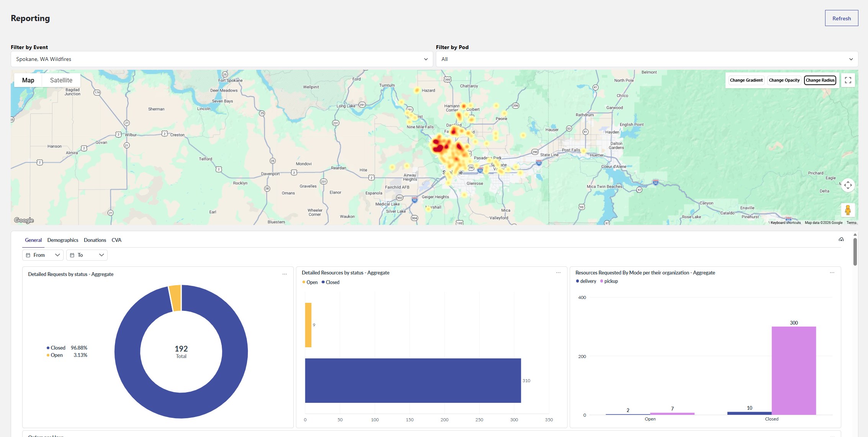The height and width of the screenshot is (437, 868).
Task: Click Change Opacity on the heatmap
Action: click(784, 80)
